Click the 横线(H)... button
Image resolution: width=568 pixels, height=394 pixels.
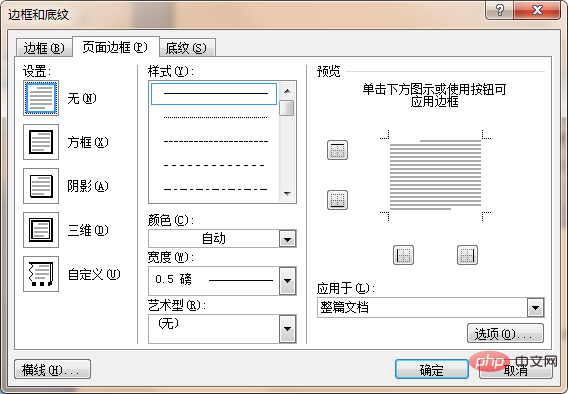point(53,369)
